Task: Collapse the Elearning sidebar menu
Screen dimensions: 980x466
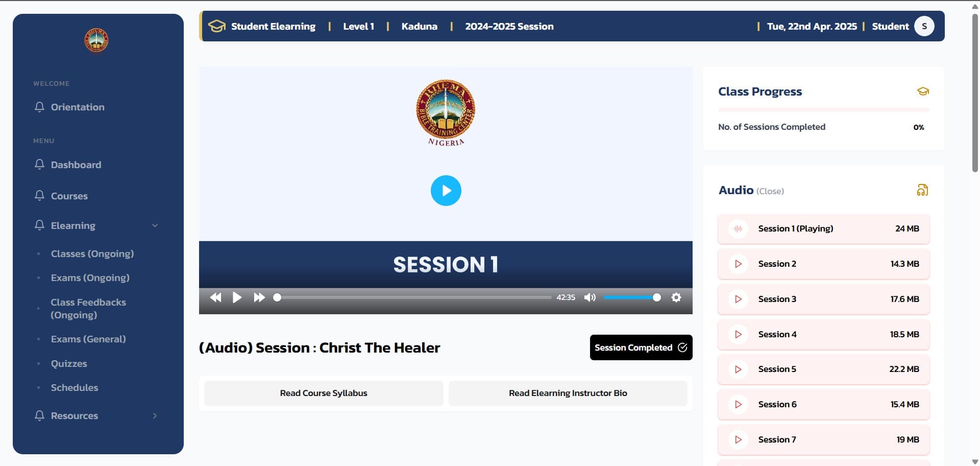Action: coord(155,225)
